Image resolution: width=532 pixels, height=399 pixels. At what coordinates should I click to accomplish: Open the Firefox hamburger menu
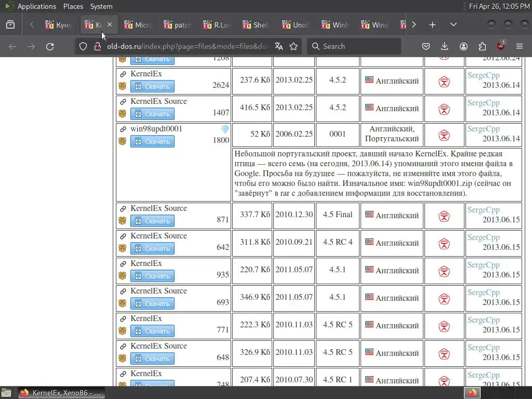click(520, 46)
